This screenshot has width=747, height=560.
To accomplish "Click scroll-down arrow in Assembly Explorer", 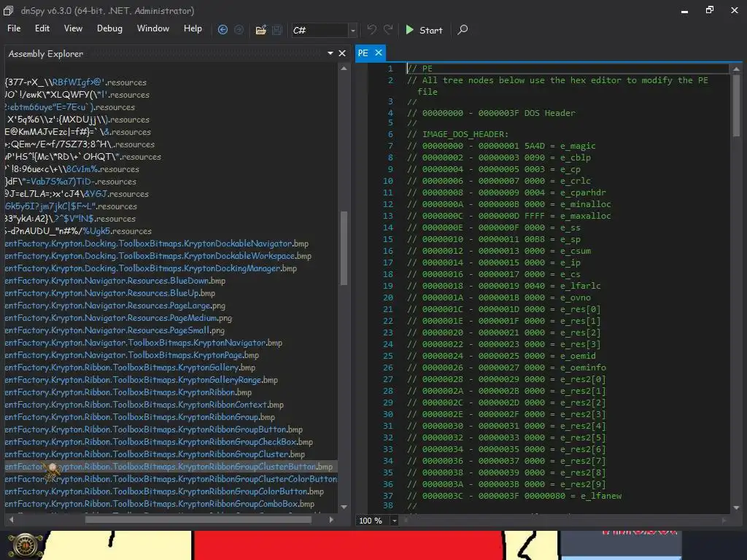I will point(344,507).
